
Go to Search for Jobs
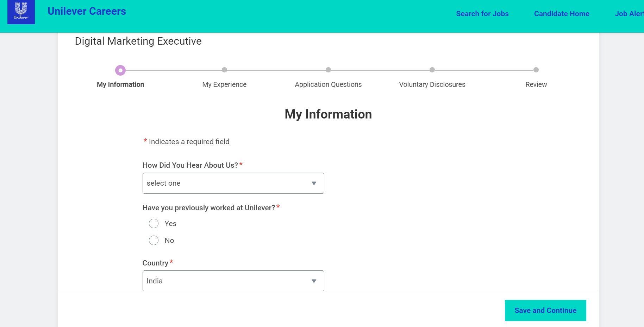coord(482,14)
